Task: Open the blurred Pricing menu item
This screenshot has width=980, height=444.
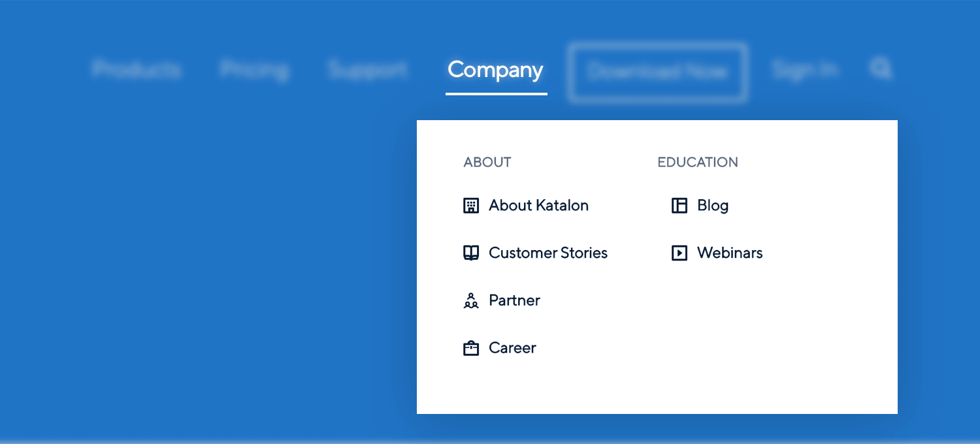Action: point(254,69)
